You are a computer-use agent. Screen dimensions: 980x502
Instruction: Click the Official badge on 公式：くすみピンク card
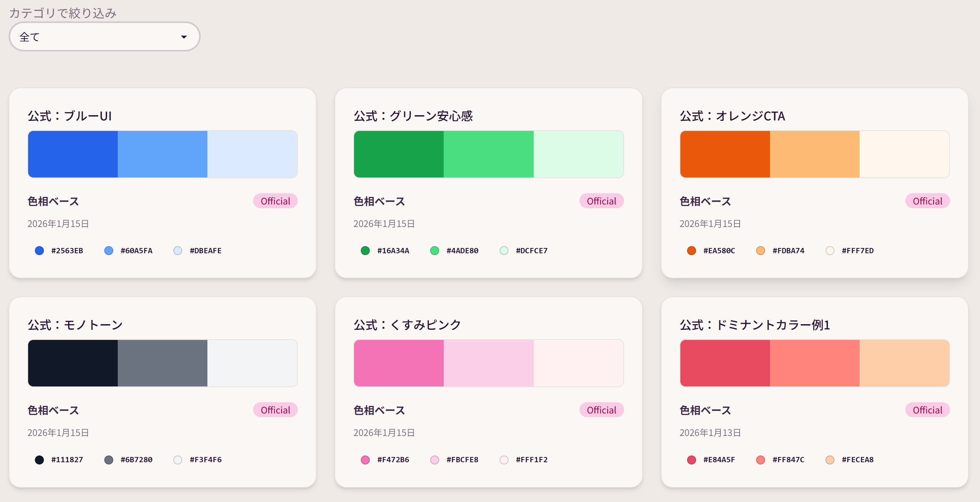click(x=601, y=409)
